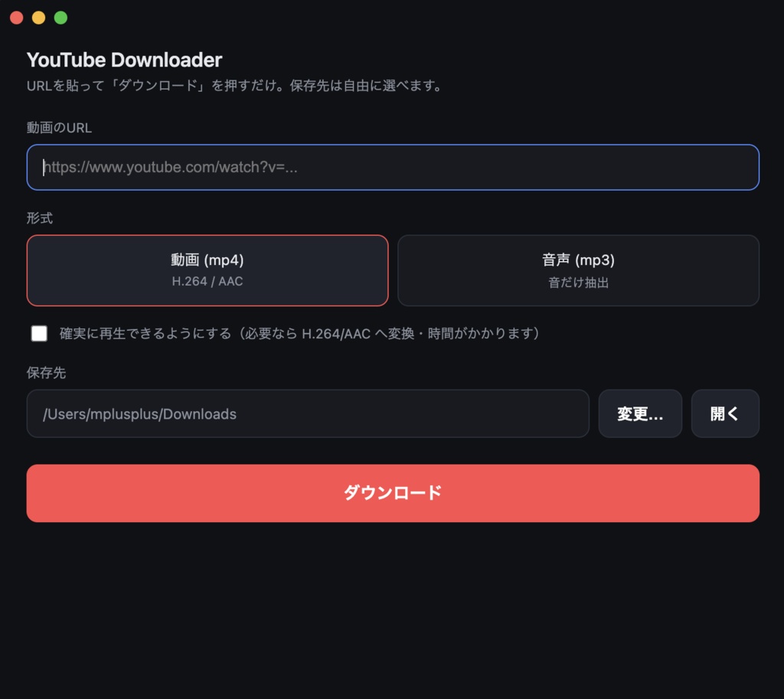This screenshot has width=784, height=699.
Task: Start the download with the red ダウンロード button
Action: click(x=393, y=493)
